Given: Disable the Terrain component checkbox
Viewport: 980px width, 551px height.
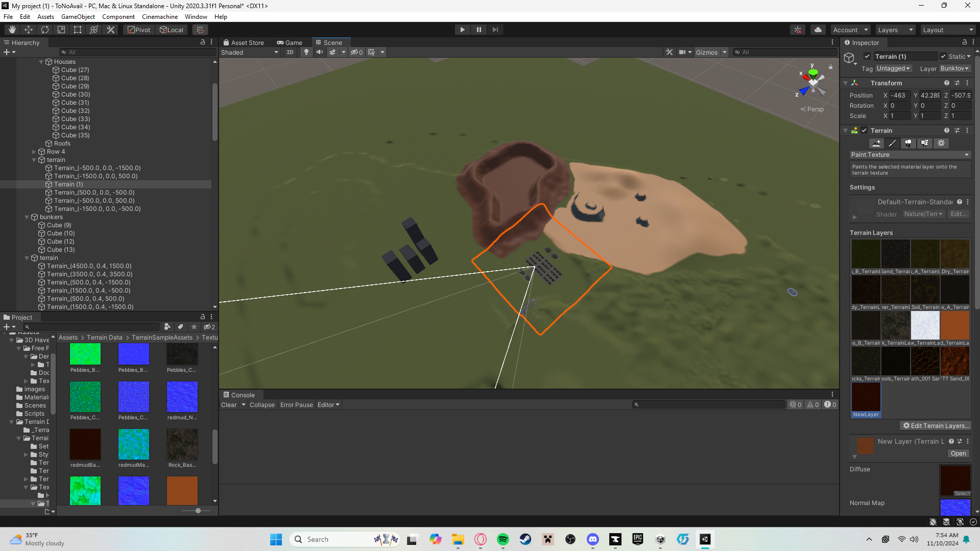Looking at the screenshot, I should 864,130.
